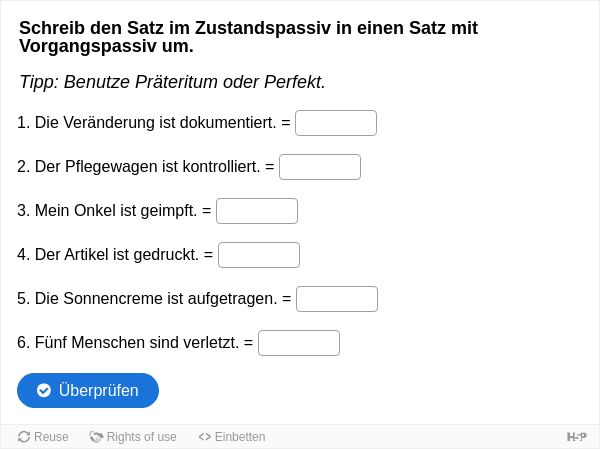The image size is (600, 449).
Task: Open the Rights of use link
Action: (133, 437)
